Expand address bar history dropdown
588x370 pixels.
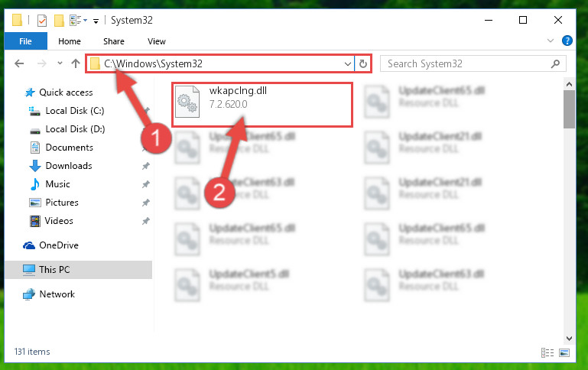348,64
